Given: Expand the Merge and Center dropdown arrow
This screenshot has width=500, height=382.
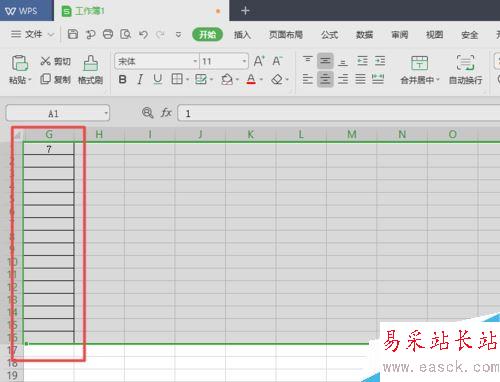Looking at the screenshot, I should pyautogui.click(x=438, y=80).
